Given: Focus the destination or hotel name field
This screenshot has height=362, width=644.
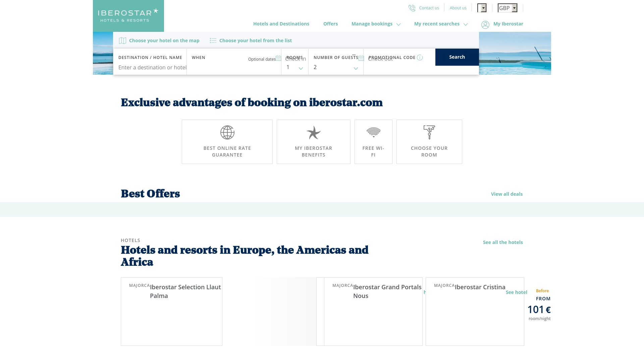Looking at the screenshot, I should (x=152, y=67).
